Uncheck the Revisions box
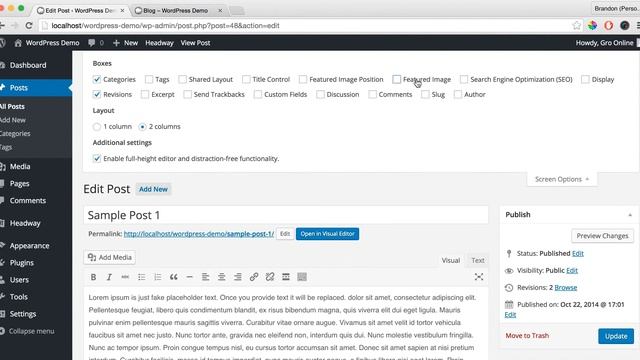This screenshot has height=360, width=640. point(97,94)
